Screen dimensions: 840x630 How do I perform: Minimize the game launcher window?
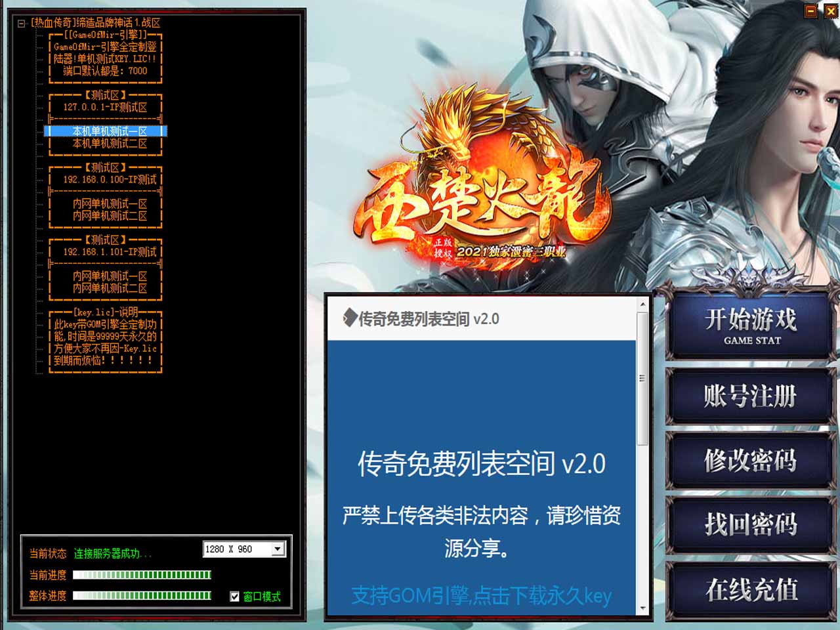[811, 10]
